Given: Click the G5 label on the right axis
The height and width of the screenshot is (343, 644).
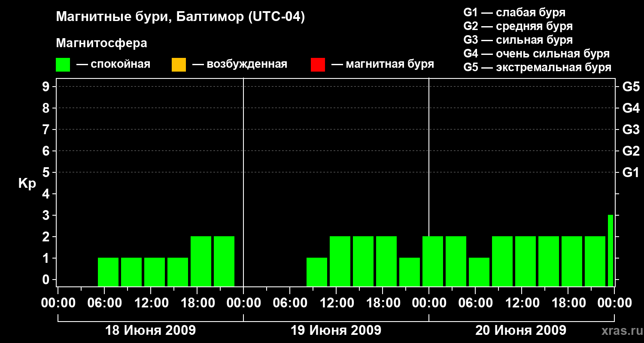Looking at the screenshot, I should pyautogui.click(x=631, y=87).
